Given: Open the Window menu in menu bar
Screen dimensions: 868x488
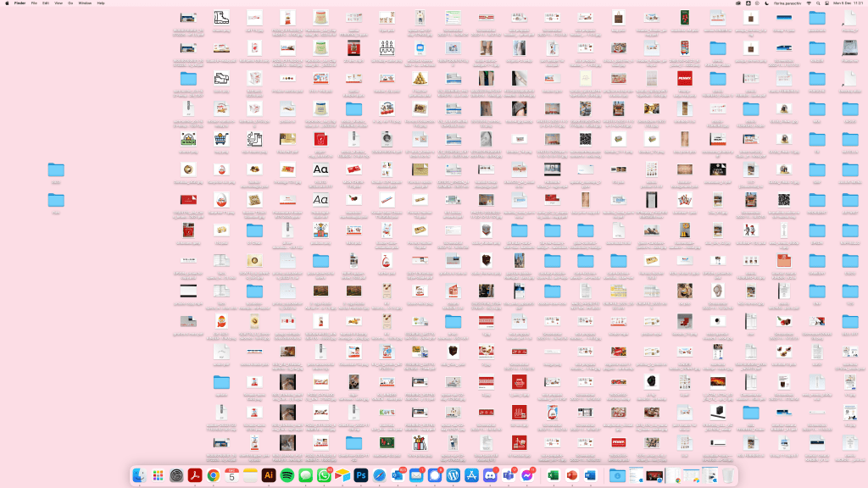Looking at the screenshot, I should pyautogui.click(x=85, y=3).
